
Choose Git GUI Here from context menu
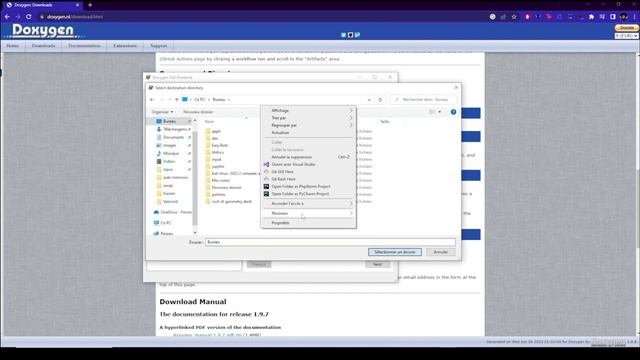(308, 172)
